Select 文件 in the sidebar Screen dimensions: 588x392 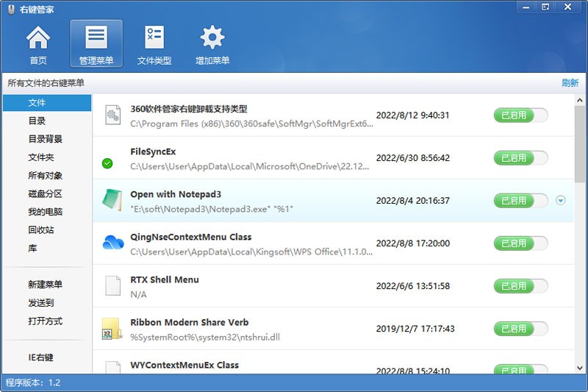tap(47, 103)
